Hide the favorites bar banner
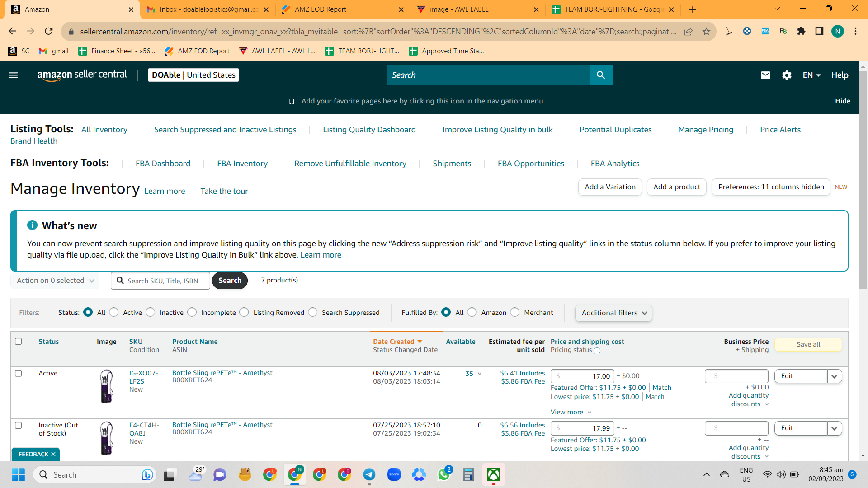 [x=843, y=101]
